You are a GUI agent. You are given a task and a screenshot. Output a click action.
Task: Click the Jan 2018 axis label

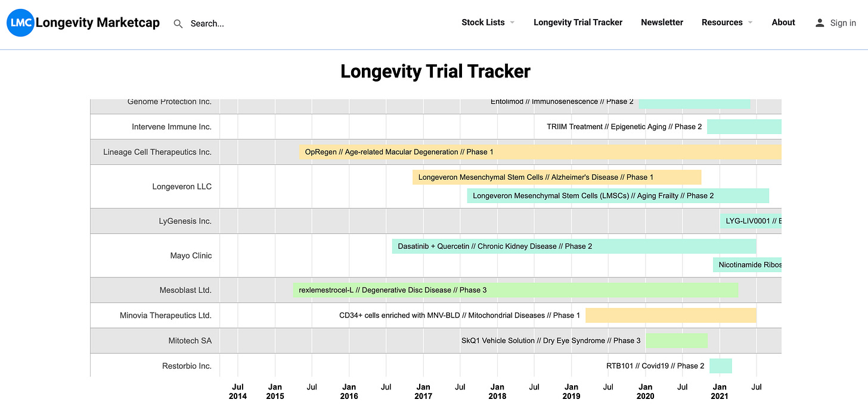[x=497, y=391]
